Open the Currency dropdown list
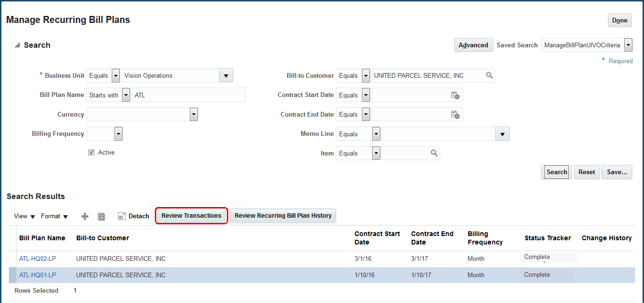The width and height of the screenshot is (644, 303). tap(194, 114)
